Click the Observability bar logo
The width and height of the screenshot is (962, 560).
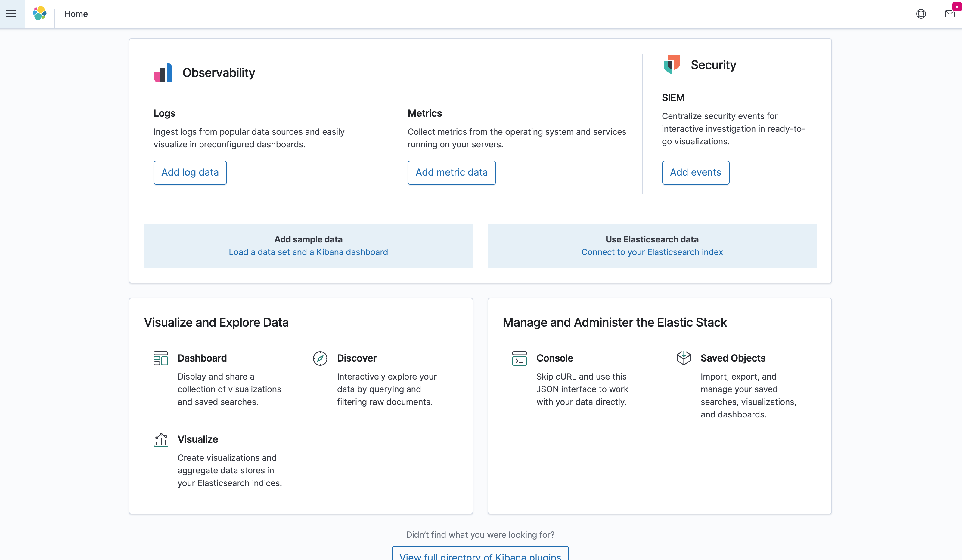tap(163, 73)
